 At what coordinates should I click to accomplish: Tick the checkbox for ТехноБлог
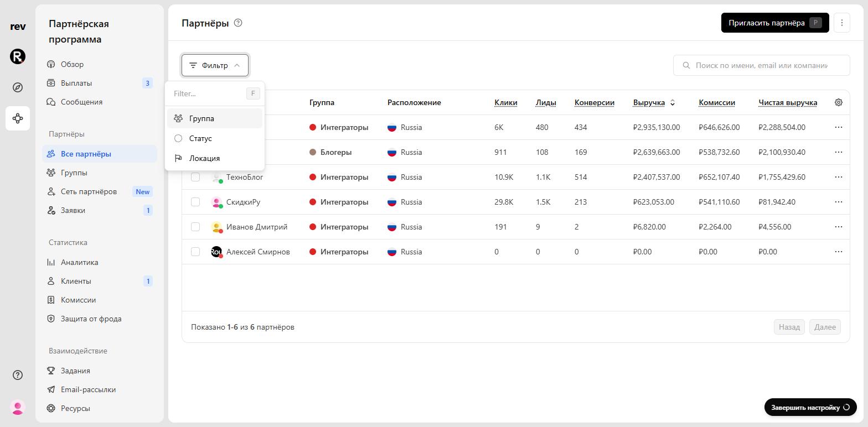pyautogui.click(x=195, y=177)
